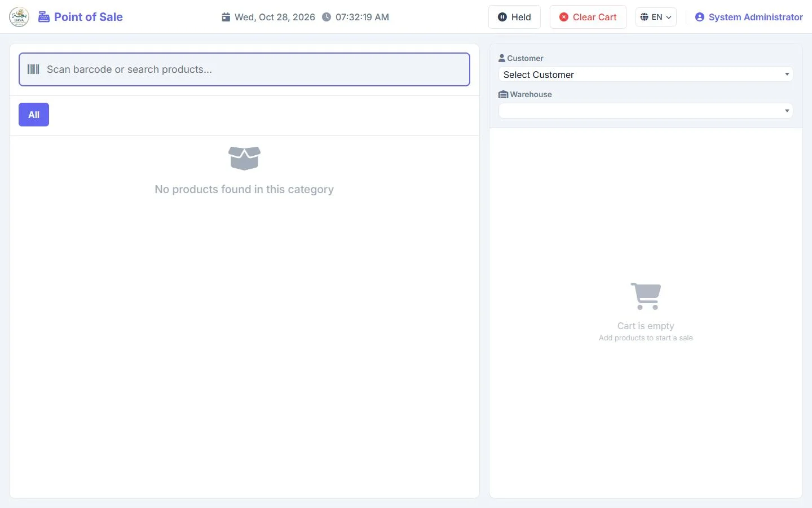Click the calendar icon next to the date
The width and height of the screenshot is (812, 508).
click(x=226, y=17)
